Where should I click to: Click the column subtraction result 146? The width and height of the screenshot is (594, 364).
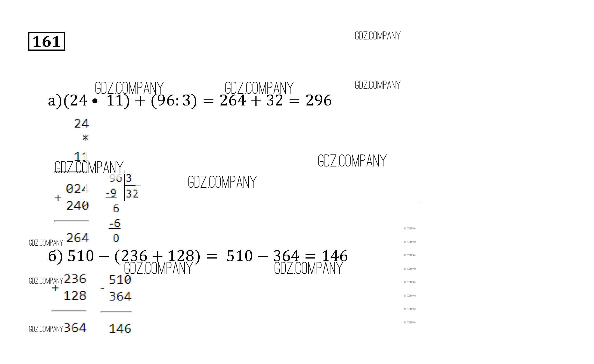(120, 329)
